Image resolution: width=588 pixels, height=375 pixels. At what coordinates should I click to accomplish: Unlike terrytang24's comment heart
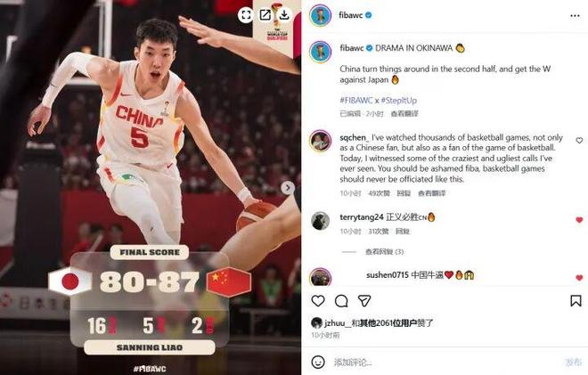(x=579, y=220)
